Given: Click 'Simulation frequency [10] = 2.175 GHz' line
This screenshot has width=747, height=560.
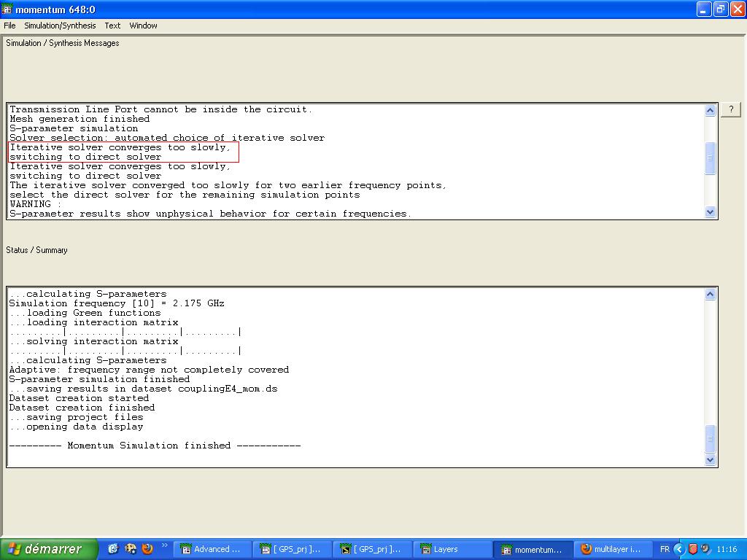Looking at the screenshot, I should tap(117, 303).
